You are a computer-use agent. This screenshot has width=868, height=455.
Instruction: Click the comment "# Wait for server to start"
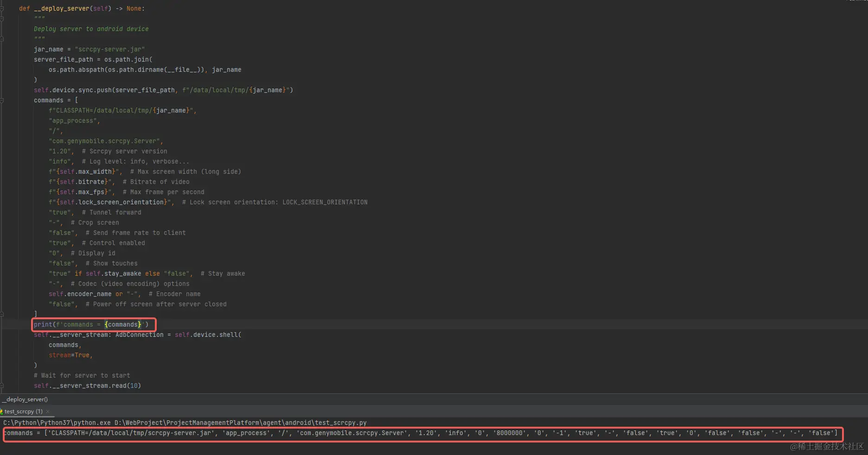82,375
